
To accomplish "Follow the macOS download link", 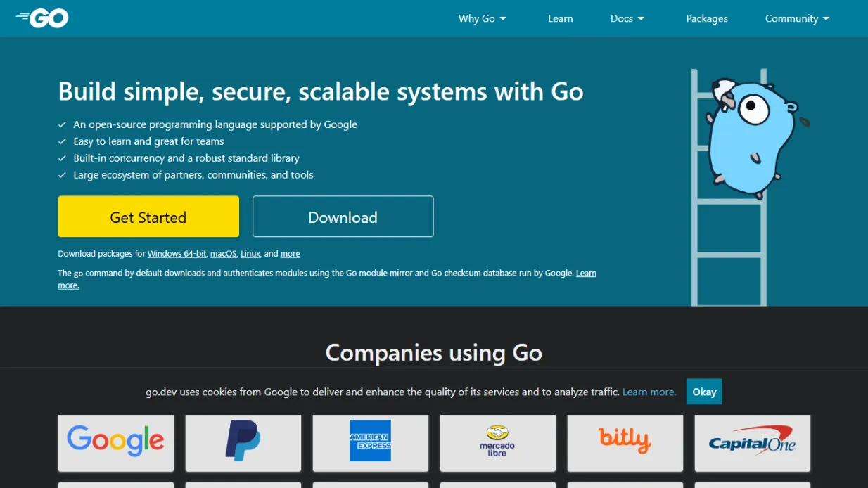I will coord(223,254).
